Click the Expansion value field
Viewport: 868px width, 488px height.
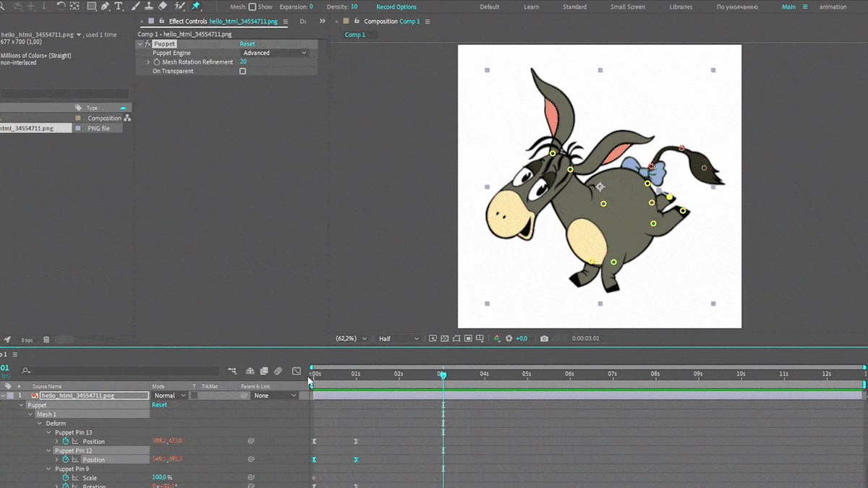tap(311, 7)
